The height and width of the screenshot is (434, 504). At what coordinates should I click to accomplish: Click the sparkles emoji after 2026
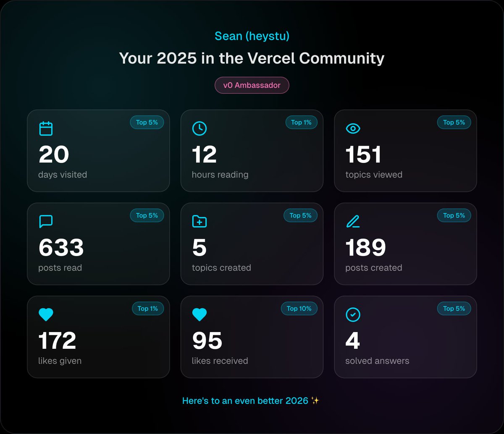point(315,400)
